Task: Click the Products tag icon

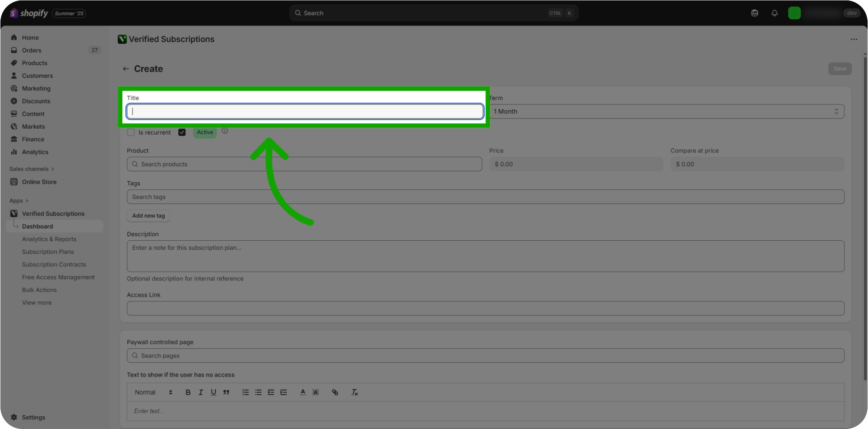Action: tap(14, 63)
